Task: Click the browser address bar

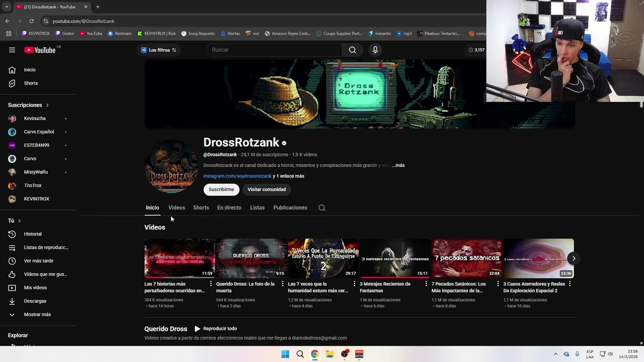Action: pos(262,21)
